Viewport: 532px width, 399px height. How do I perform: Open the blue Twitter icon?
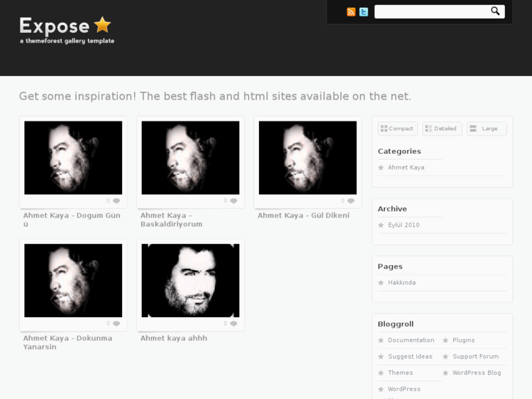tap(364, 12)
